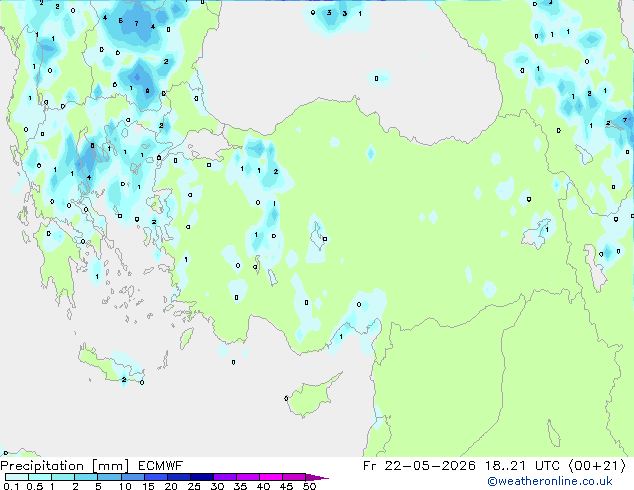Click the 20–25 mm legend color box

click(179, 477)
